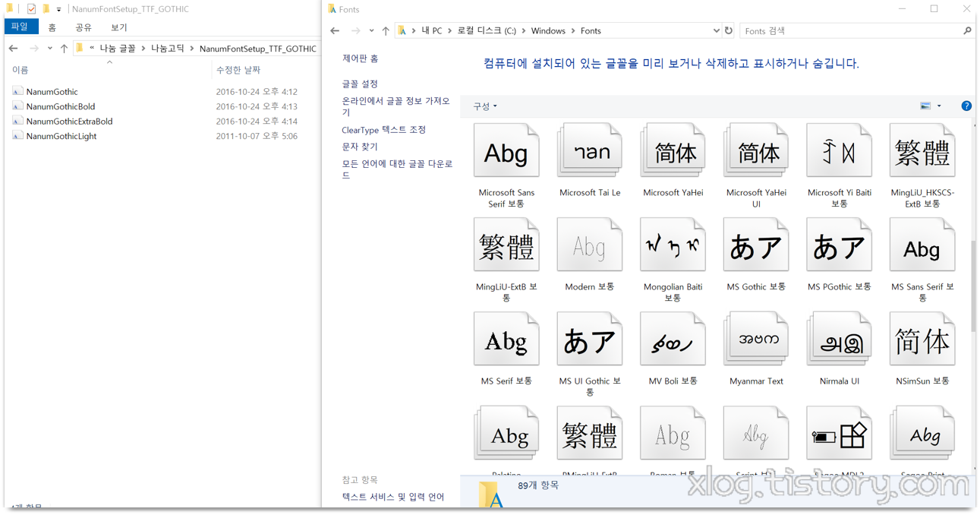Expand the Fonts address bar history dropdown
Viewport: 980px width, 515px height.
coord(716,31)
